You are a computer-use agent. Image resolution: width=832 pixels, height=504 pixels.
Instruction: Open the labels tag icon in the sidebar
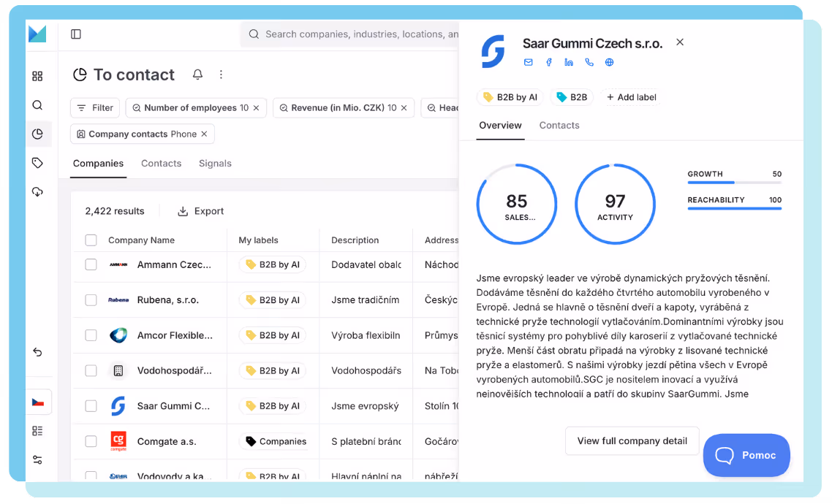coord(37,163)
